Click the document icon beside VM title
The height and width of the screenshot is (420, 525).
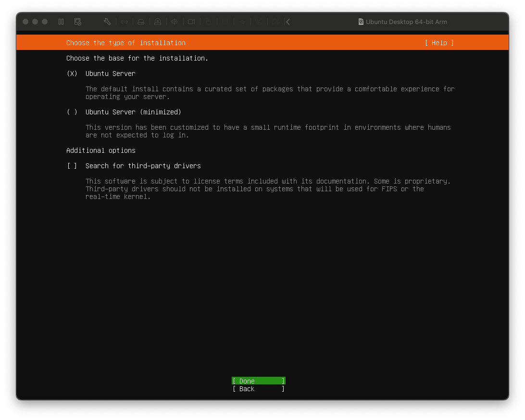click(x=361, y=22)
